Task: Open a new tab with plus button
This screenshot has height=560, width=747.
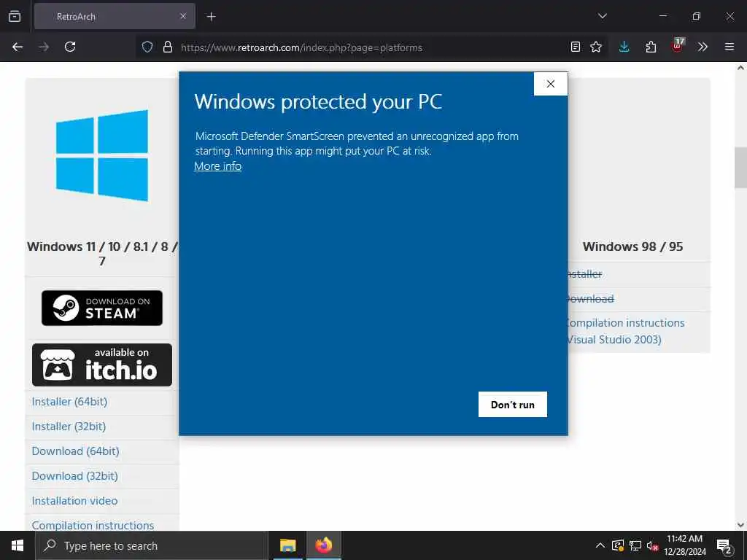Action: click(x=211, y=17)
